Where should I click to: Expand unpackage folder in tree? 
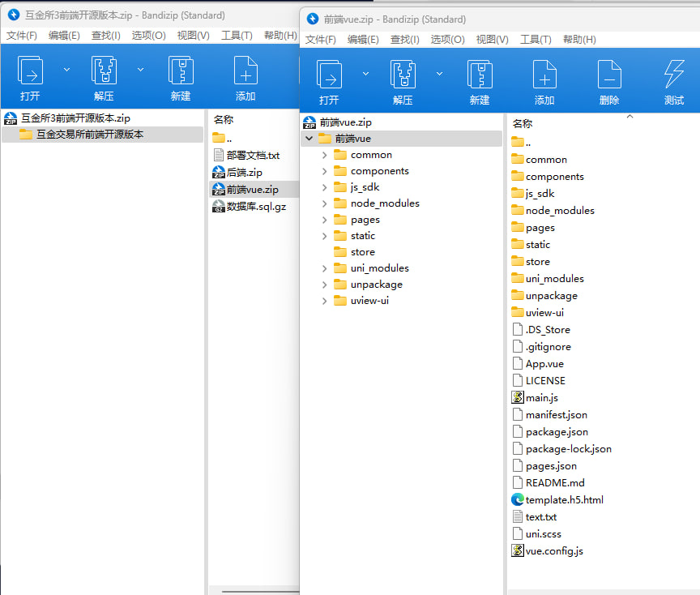click(325, 285)
